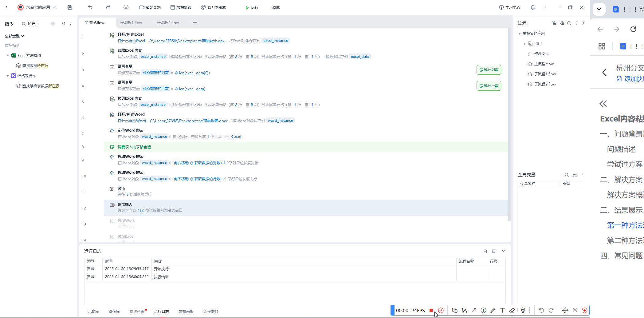Click the 运行 button
644x318 pixels.
(x=252, y=7)
